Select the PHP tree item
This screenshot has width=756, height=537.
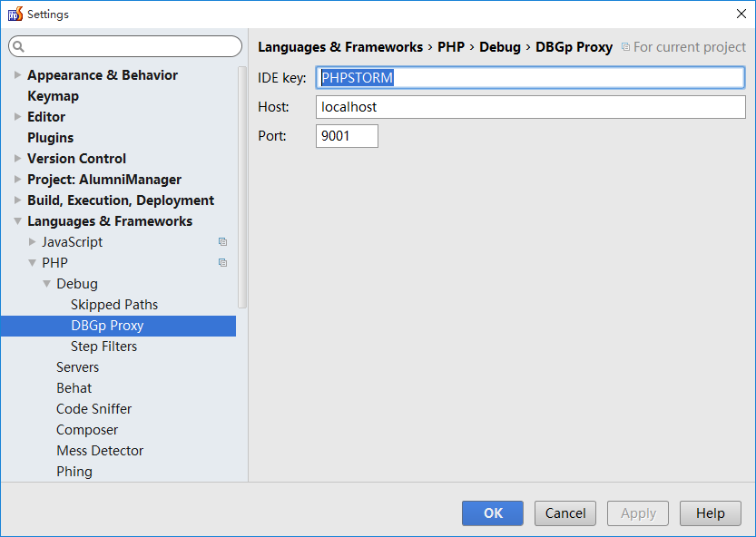coord(55,263)
